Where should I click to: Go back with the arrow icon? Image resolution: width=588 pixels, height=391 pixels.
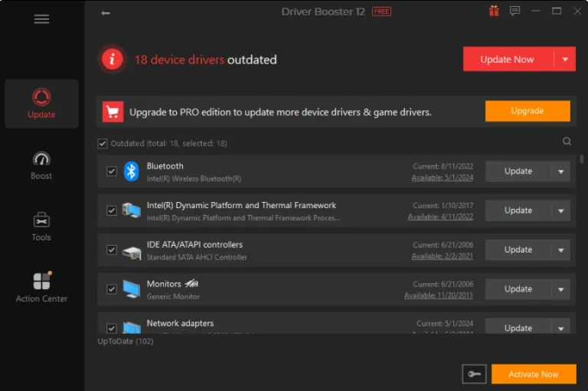[x=106, y=13]
